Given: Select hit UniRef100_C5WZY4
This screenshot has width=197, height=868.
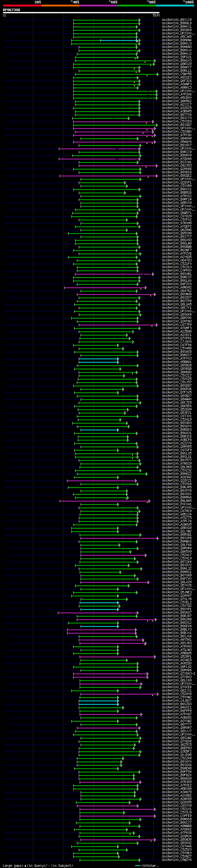Looking at the screenshot, I should coord(176,860).
